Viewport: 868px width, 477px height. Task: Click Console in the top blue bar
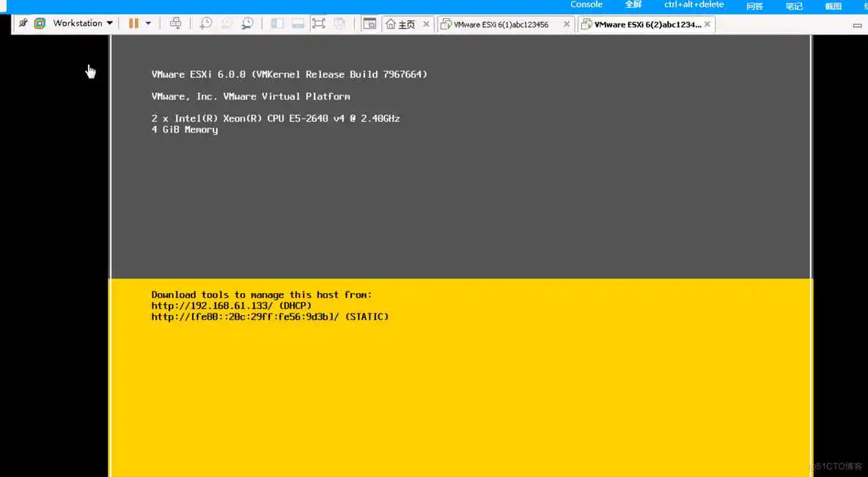coord(586,5)
